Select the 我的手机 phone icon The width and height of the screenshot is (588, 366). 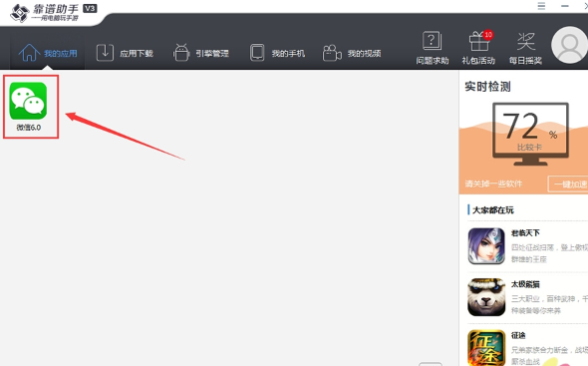click(x=257, y=53)
